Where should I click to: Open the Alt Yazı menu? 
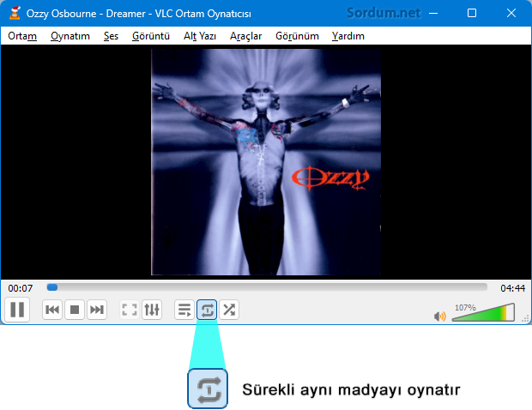[x=200, y=36]
